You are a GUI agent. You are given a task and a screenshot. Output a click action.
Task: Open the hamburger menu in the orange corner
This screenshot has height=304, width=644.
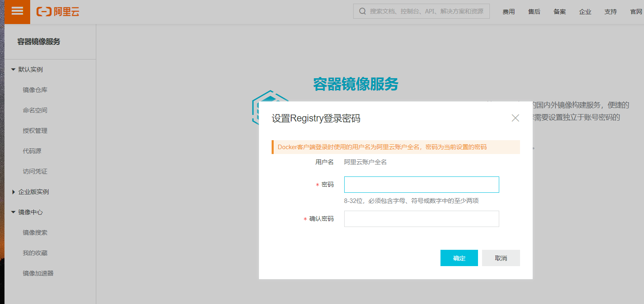[17, 11]
